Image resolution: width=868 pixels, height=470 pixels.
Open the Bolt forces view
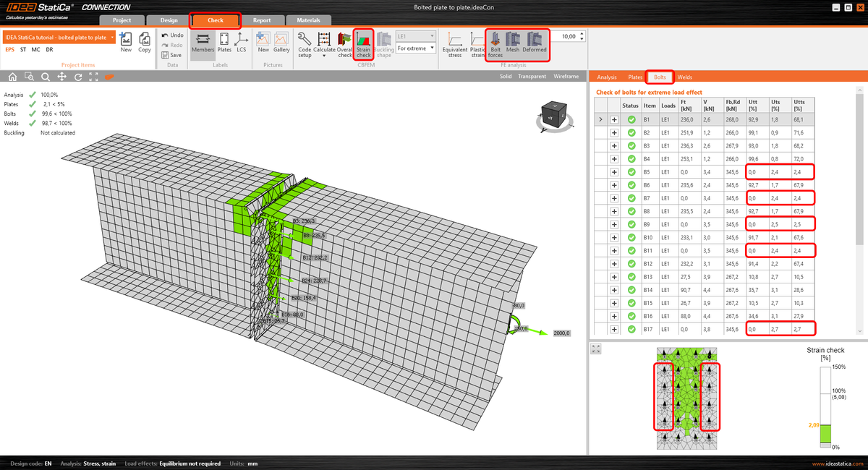tap(495, 43)
